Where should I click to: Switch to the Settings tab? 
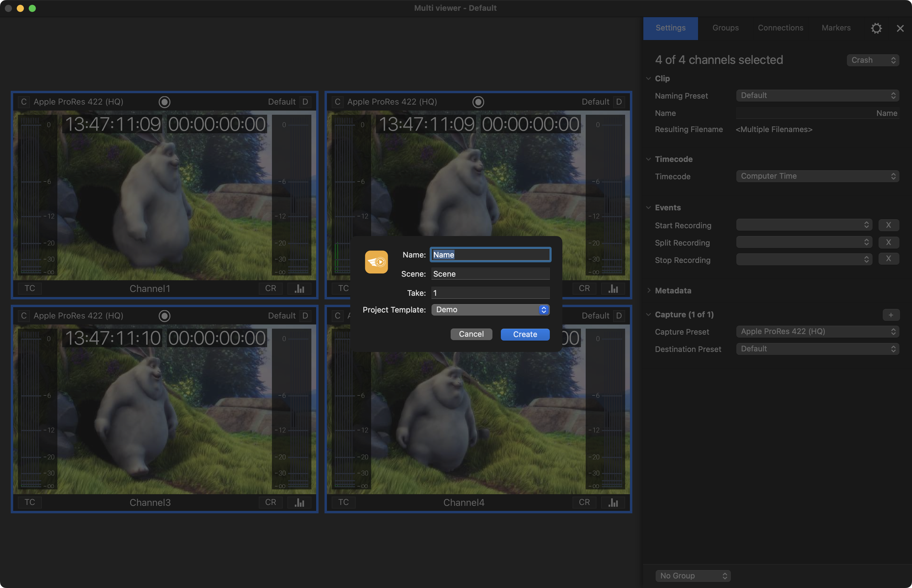(x=671, y=28)
